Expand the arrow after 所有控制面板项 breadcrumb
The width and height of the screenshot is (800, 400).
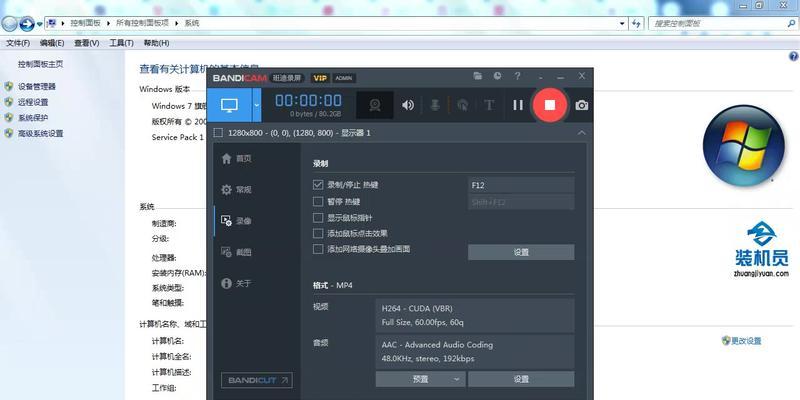(x=177, y=23)
